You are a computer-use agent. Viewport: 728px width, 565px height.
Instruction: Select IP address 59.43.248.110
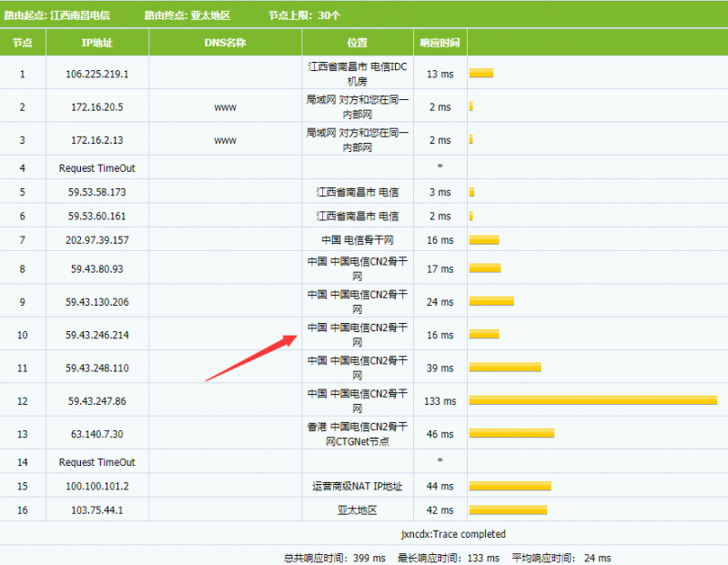tap(97, 368)
